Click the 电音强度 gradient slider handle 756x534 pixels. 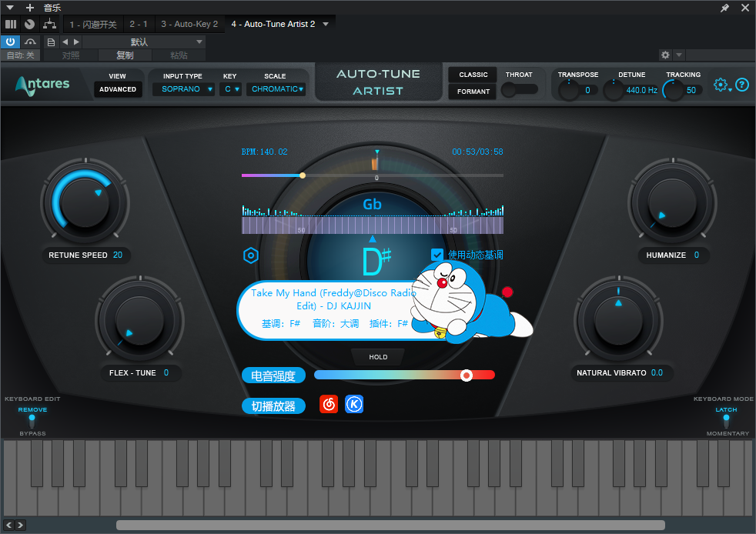[x=467, y=375]
